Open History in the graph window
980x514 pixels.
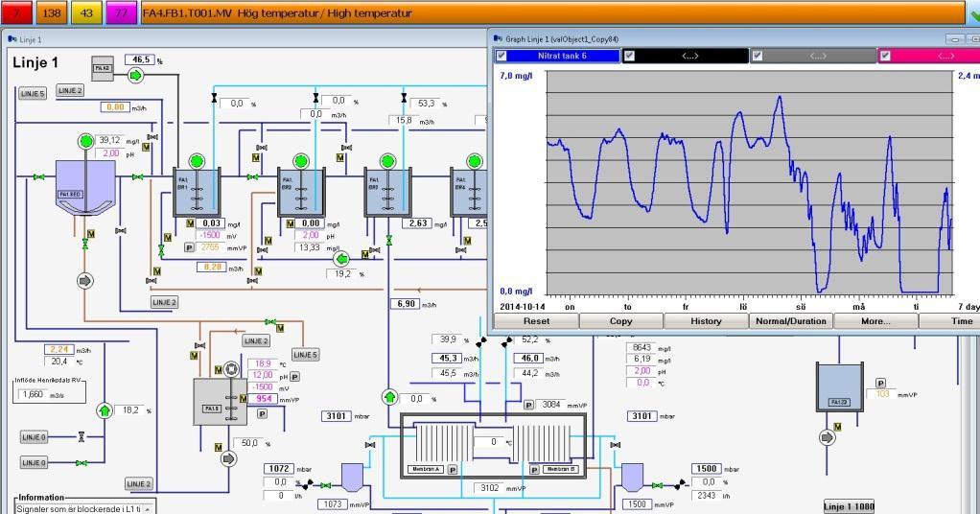pyautogui.click(x=706, y=321)
